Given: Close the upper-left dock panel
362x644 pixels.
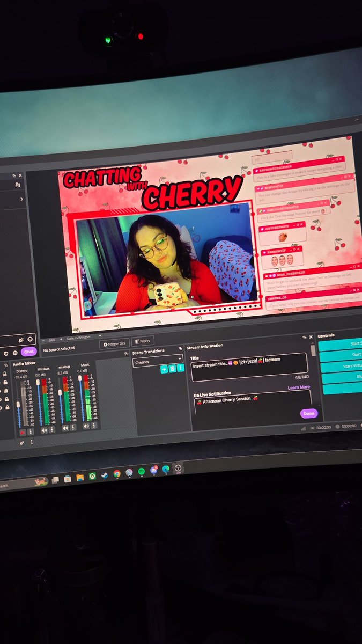Looking at the screenshot, I should pos(20,175).
